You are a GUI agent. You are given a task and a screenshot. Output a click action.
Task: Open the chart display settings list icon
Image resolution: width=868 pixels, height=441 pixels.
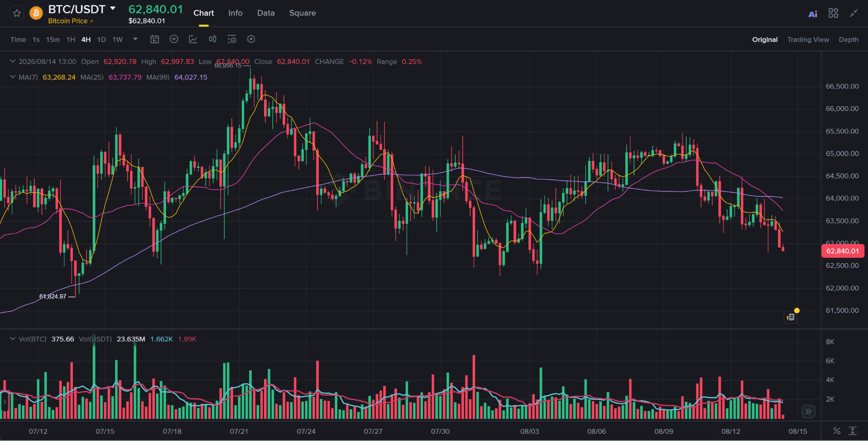click(232, 39)
